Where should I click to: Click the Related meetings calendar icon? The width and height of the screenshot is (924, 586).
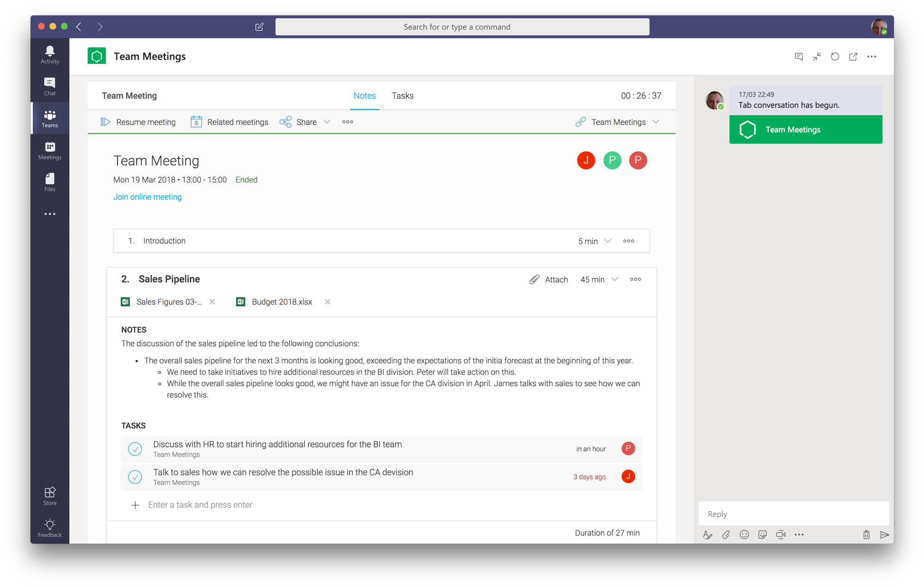pos(196,122)
